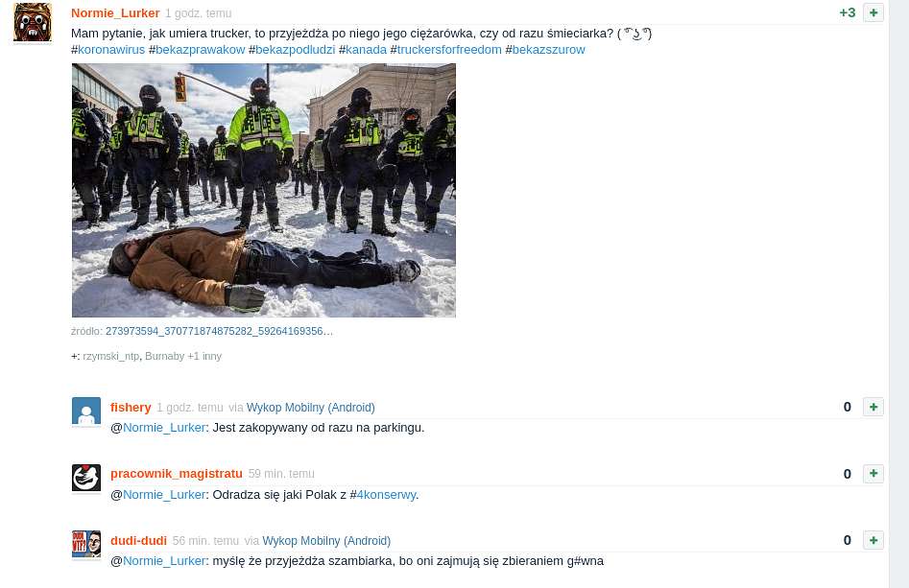Upvote fishery's comment with plus button
Viewport: 909px width, 588px height.
tap(873, 407)
